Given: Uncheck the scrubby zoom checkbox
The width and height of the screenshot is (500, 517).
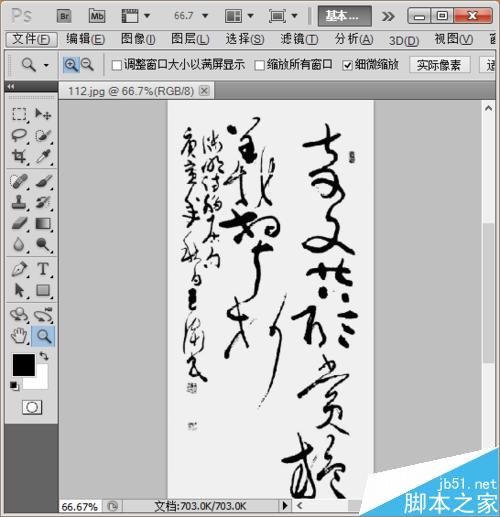Looking at the screenshot, I should point(347,65).
